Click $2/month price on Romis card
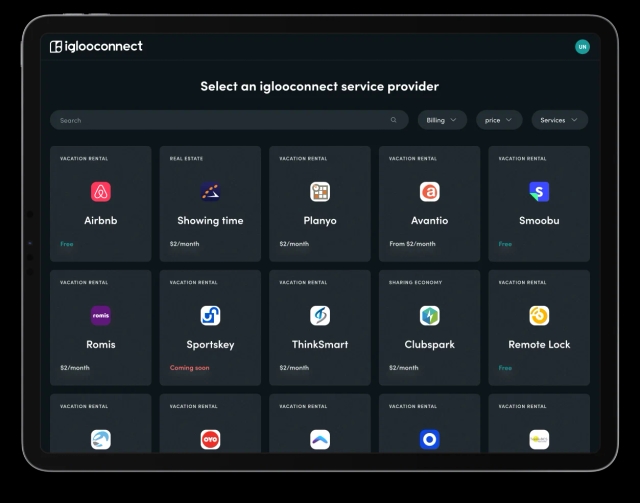 [75, 367]
